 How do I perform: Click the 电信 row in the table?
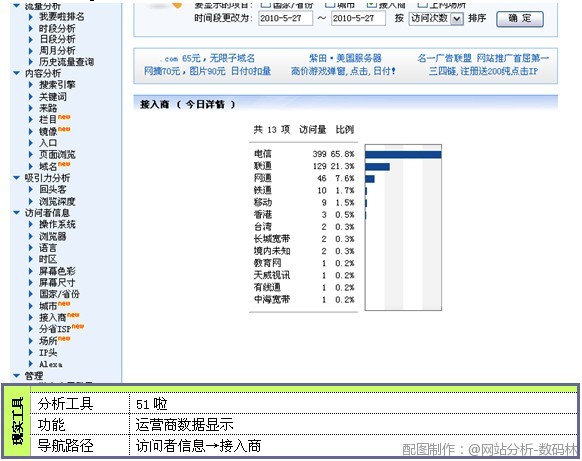[x=304, y=154]
